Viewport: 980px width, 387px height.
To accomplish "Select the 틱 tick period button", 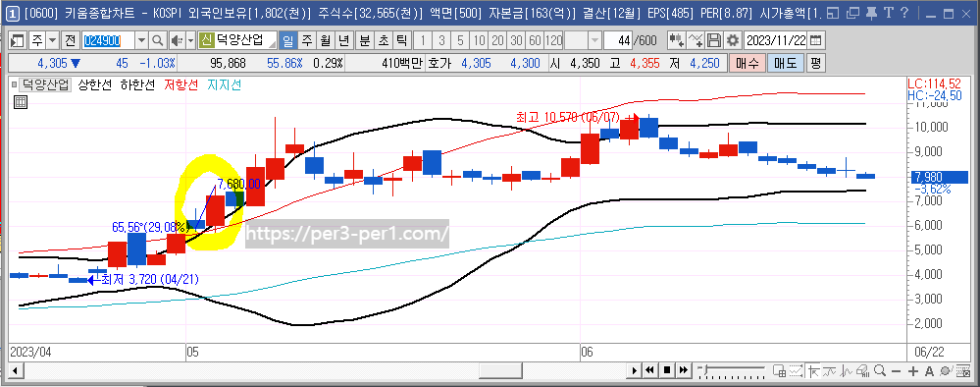I will 401,40.
